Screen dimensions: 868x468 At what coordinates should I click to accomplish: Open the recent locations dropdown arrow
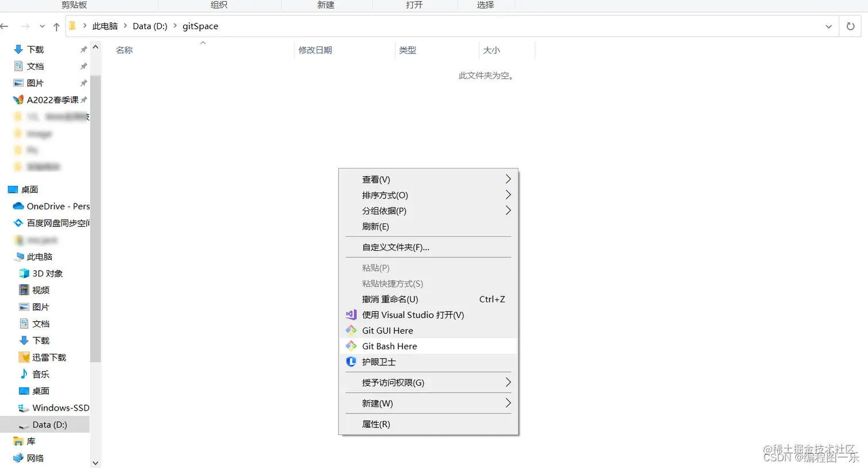(x=42, y=26)
